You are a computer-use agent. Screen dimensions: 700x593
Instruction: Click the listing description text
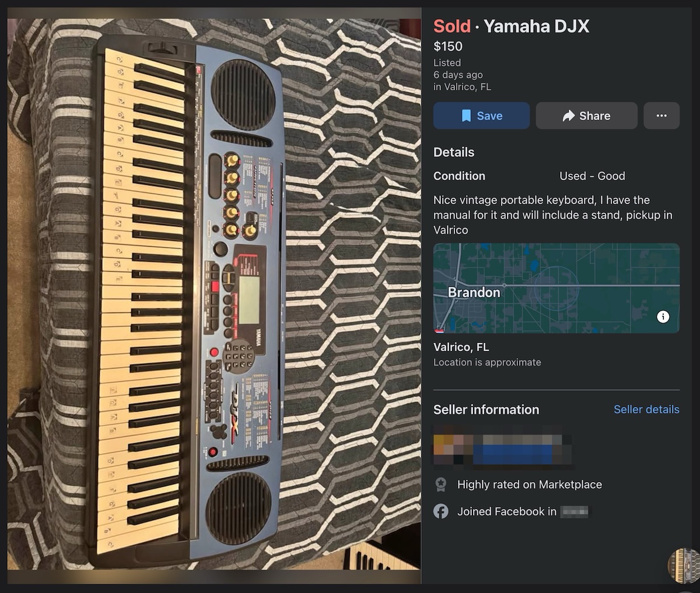tap(552, 215)
